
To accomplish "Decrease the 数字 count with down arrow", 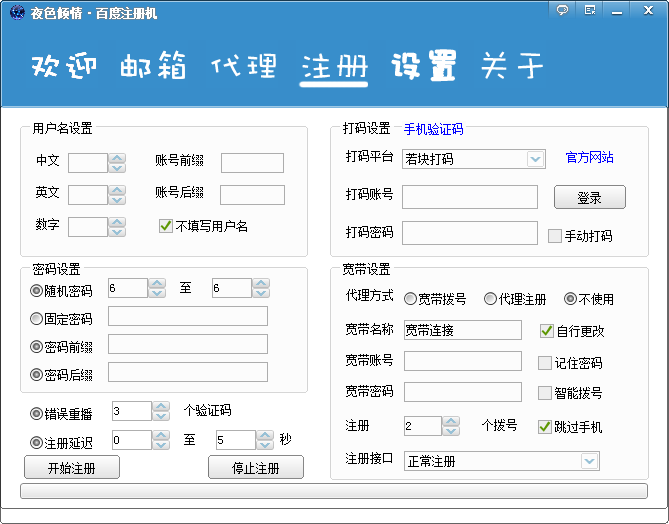I will 117,232.
